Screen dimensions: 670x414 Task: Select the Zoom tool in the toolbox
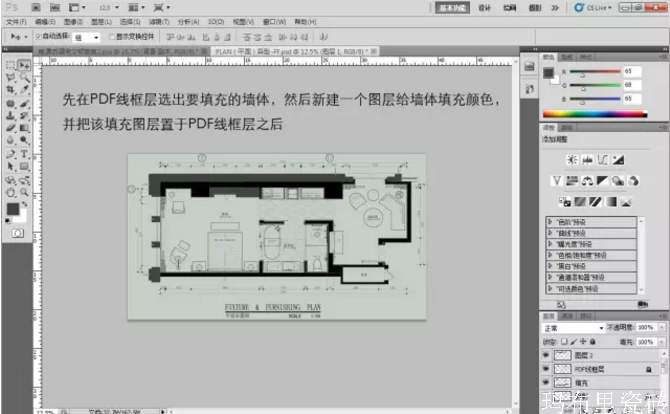(x=24, y=192)
